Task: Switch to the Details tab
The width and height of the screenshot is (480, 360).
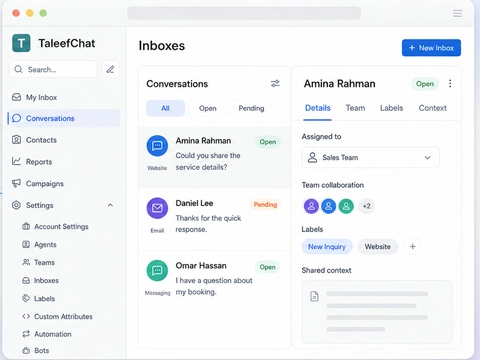Action: (318, 108)
